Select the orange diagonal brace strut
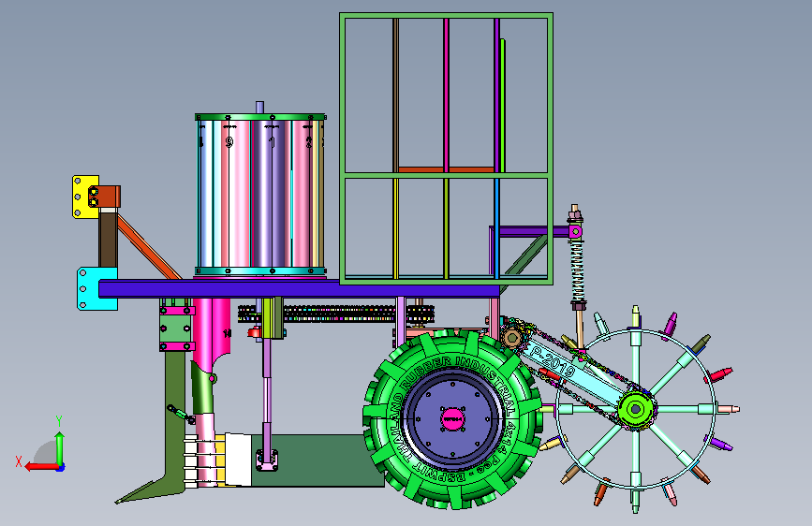Viewport: 812px width, 526px height. click(149, 247)
